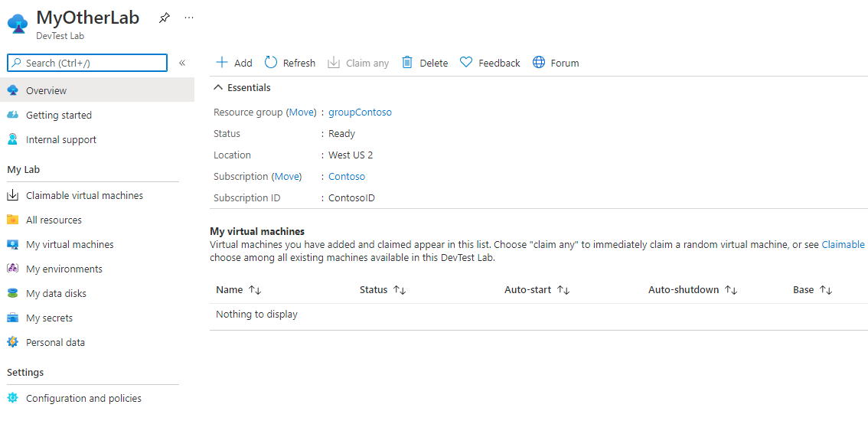Image resolution: width=868 pixels, height=437 pixels.
Task: Select the ContosoID subscription ID text
Action: point(351,198)
